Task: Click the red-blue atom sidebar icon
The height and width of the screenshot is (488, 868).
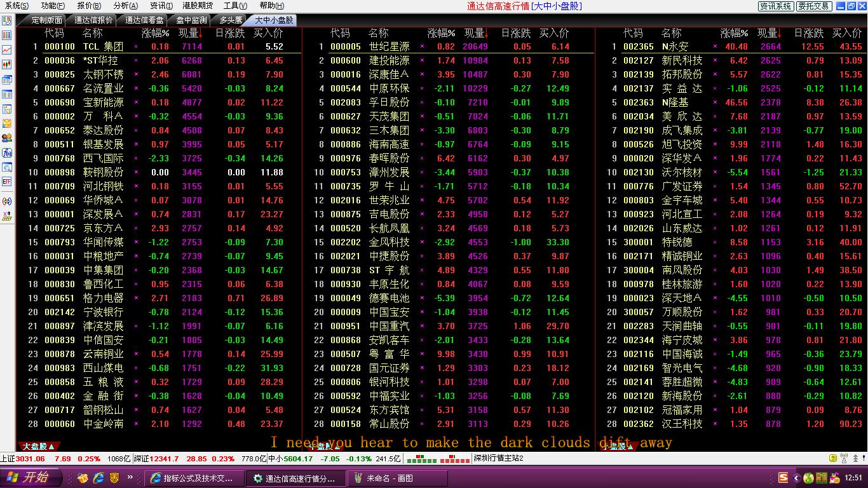Action: [7, 201]
